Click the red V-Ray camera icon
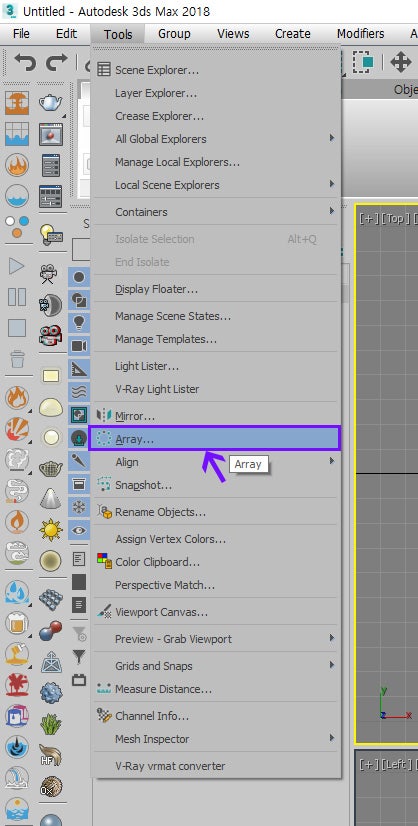This screenshot has width=418, height=826. pos(51,336)
